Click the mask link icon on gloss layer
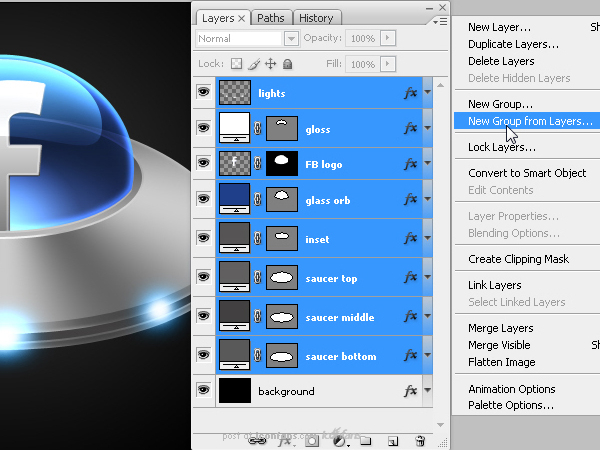 [x=258, y=129]
